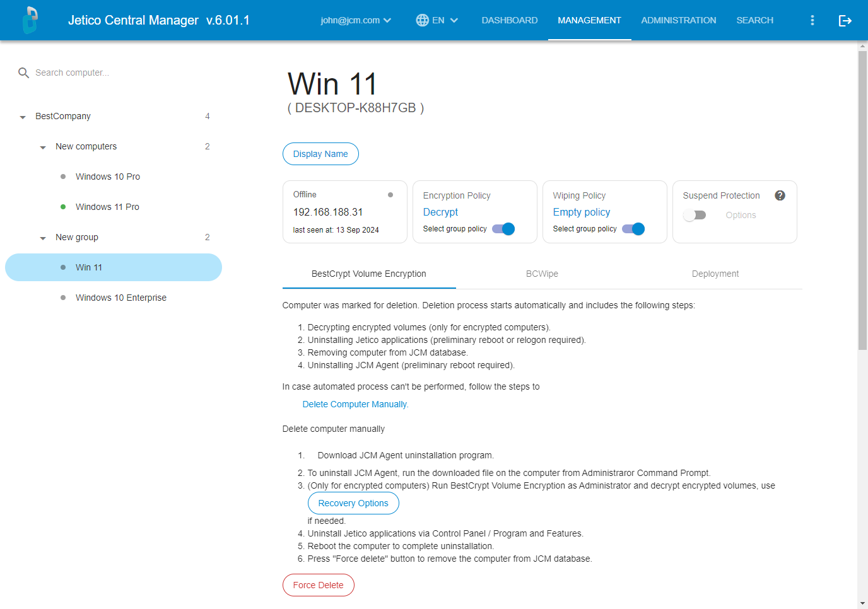The height and width of the screenshot is (609, 868).
Task: Click the Force Delete button
Action: pyautogui.click(x=318, y=585)
